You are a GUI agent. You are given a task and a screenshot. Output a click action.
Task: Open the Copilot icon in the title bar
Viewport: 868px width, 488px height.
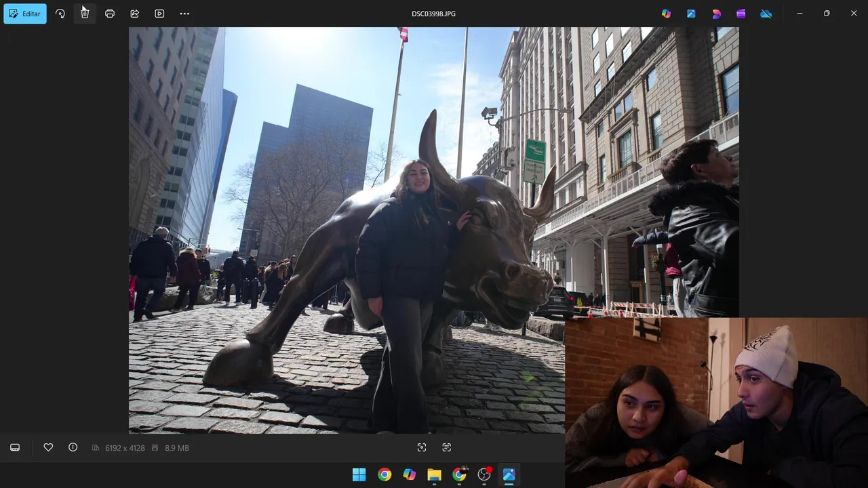click(x=667, y=14)
